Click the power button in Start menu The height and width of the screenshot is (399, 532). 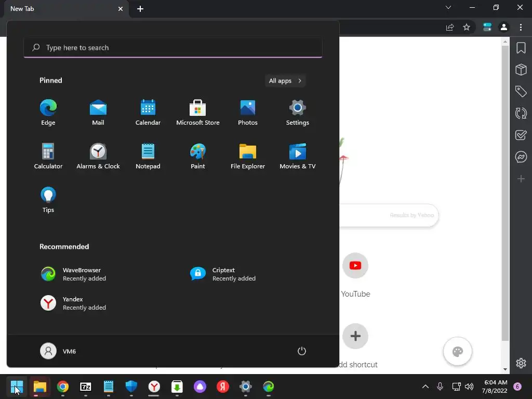[x=302, y=351]
